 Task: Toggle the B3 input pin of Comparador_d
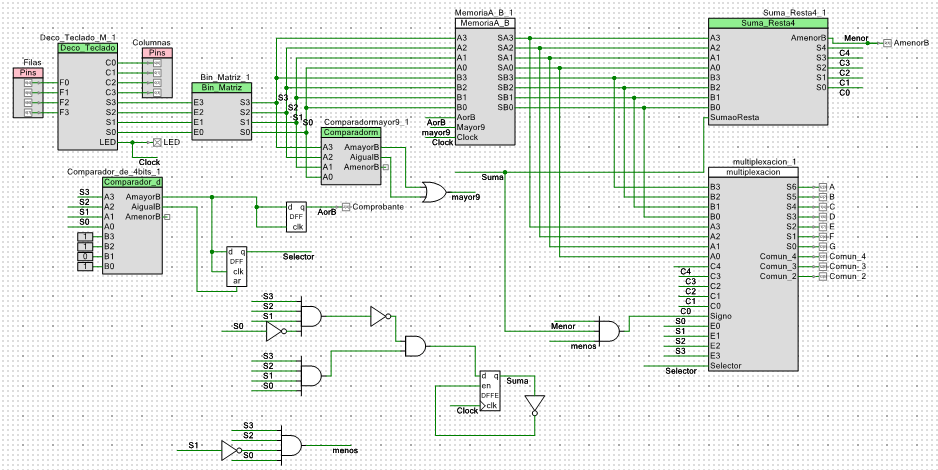[x=85, y=236]
